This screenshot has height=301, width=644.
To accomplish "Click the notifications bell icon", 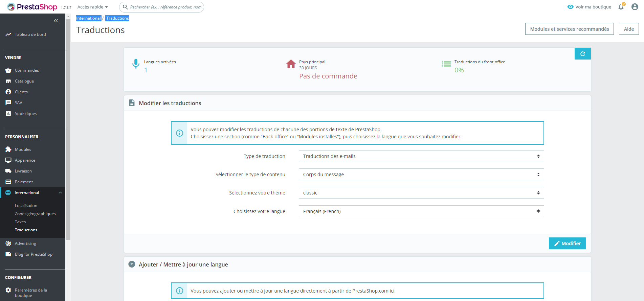I will pyautogui.click(x=621, y=7).
